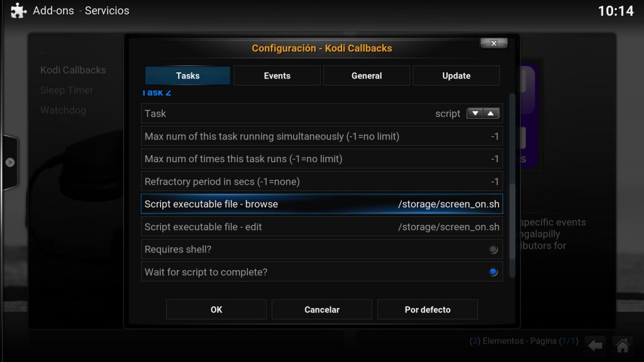Switch to the Tasks tab

pyautogui.click(x=187, y=75)
